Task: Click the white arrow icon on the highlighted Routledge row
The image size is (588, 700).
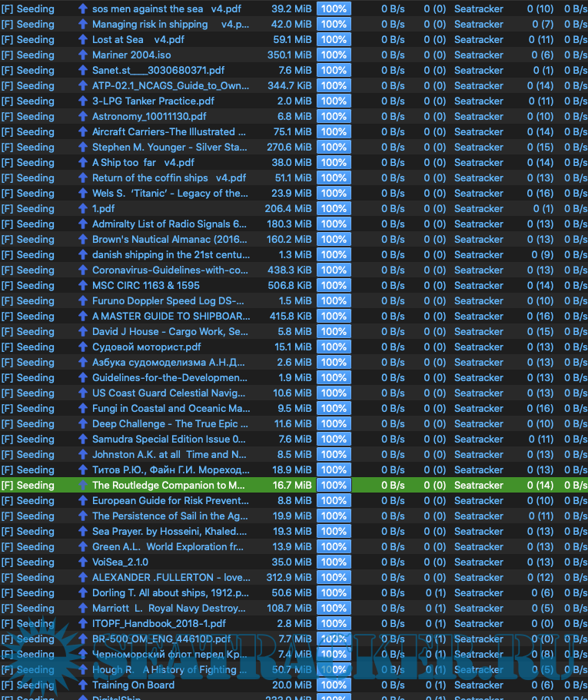Action: [x=83, y=486]
